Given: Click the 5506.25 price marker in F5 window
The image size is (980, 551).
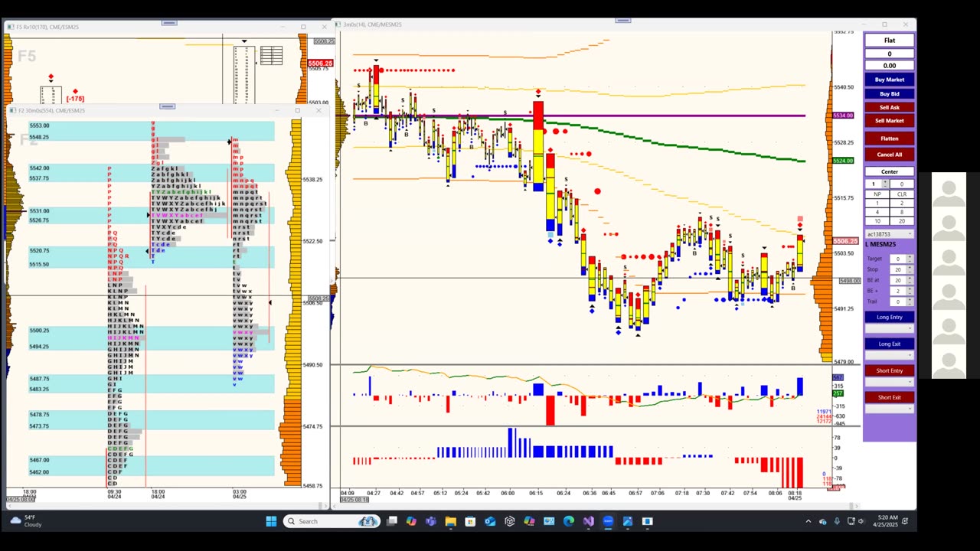Looking at the screenshot, I should [x=320, y=64].
